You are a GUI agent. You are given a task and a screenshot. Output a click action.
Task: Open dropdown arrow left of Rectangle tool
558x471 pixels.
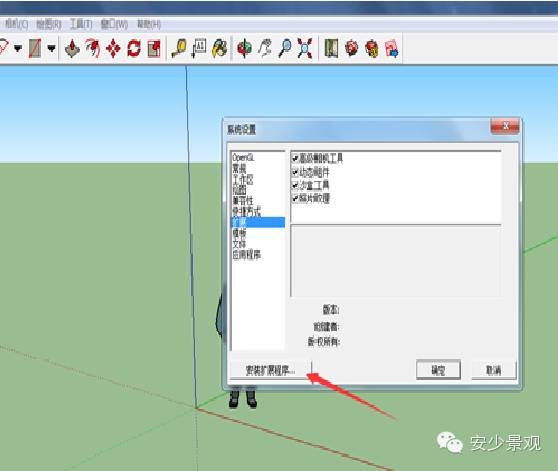18,48
